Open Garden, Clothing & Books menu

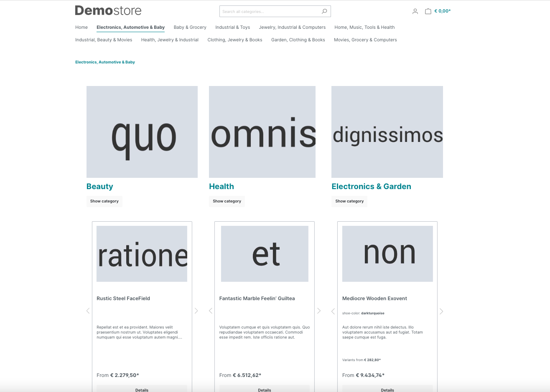coord(298,40)
